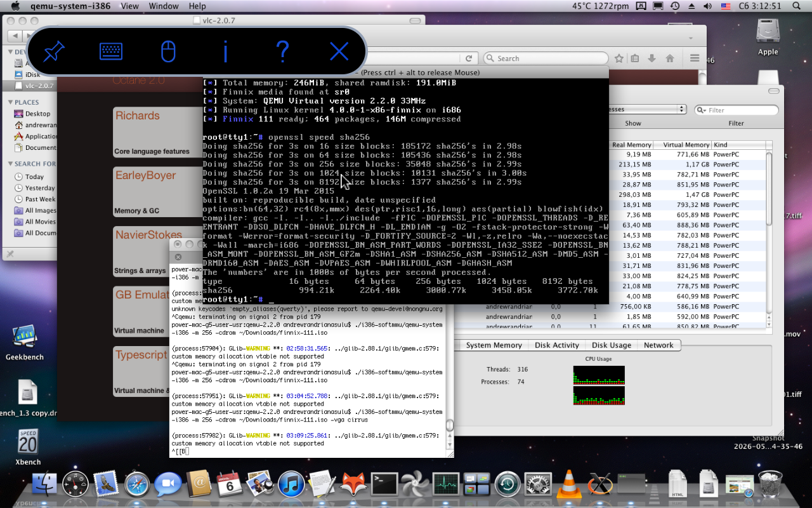Open iCal from the Dock

tap(229, 485)
